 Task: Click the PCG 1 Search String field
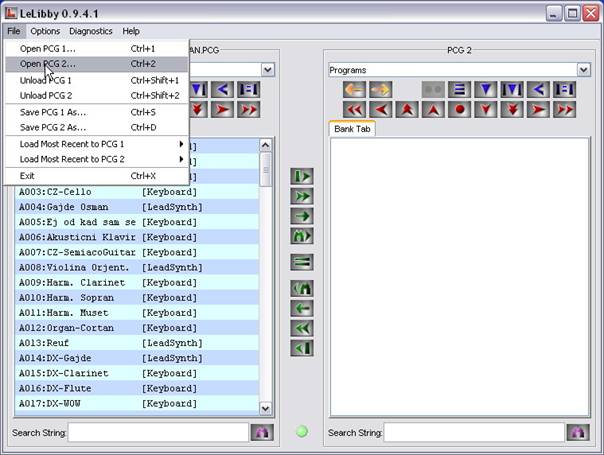click(x=158, y=433)
